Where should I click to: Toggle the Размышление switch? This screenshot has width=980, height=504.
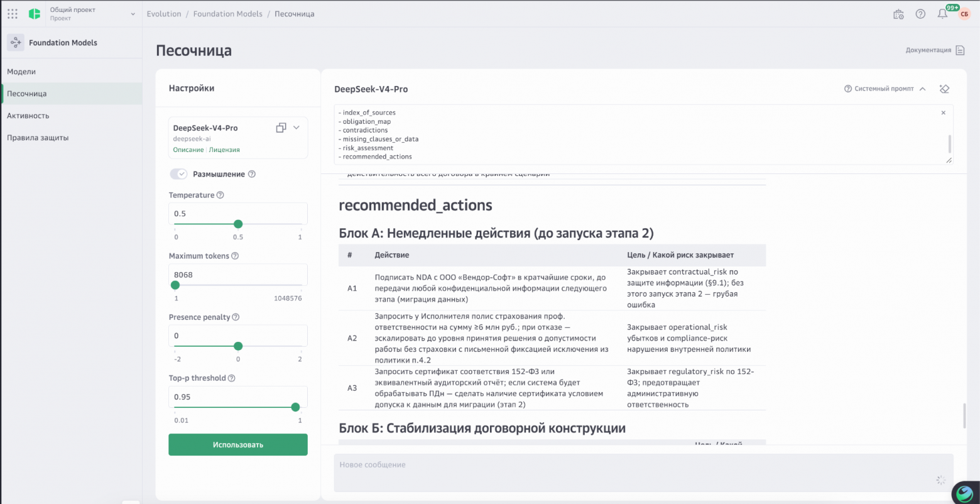click(178, 174)
